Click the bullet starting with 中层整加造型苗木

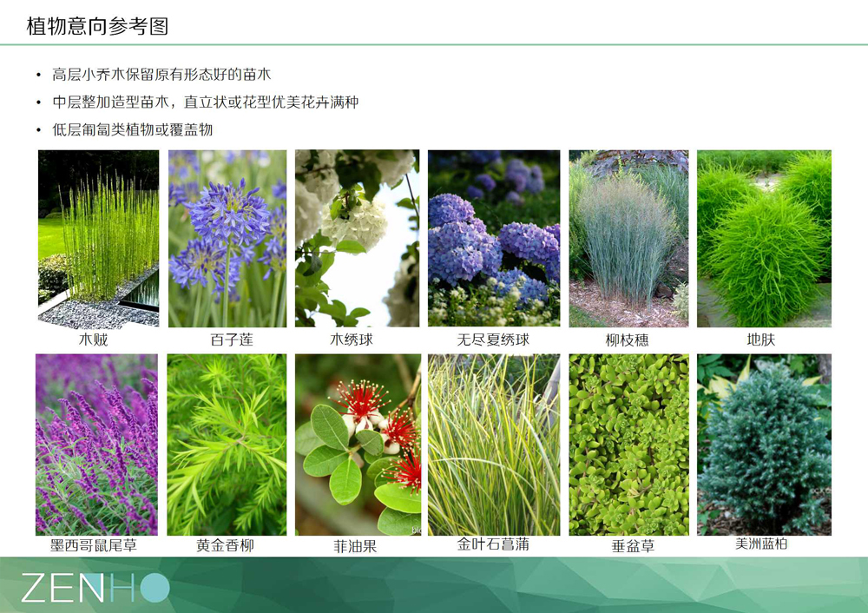click(206, 102)
